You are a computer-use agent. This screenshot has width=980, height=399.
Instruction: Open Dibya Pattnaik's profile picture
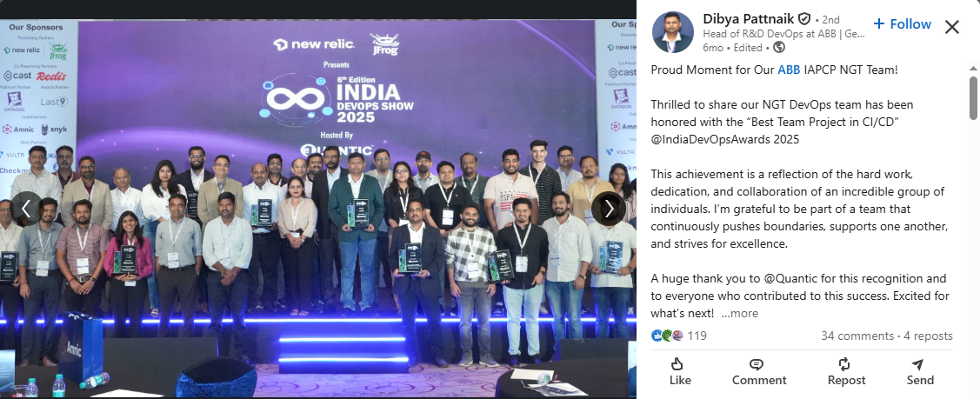pyautogui.click(x=673, y=32)
